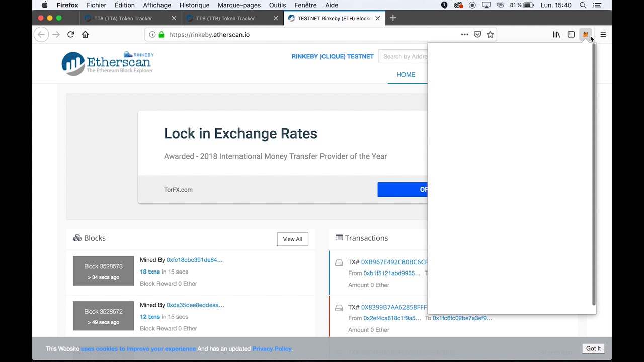Open miner address 0xda35dee8eddeaa

pos(195,305)
